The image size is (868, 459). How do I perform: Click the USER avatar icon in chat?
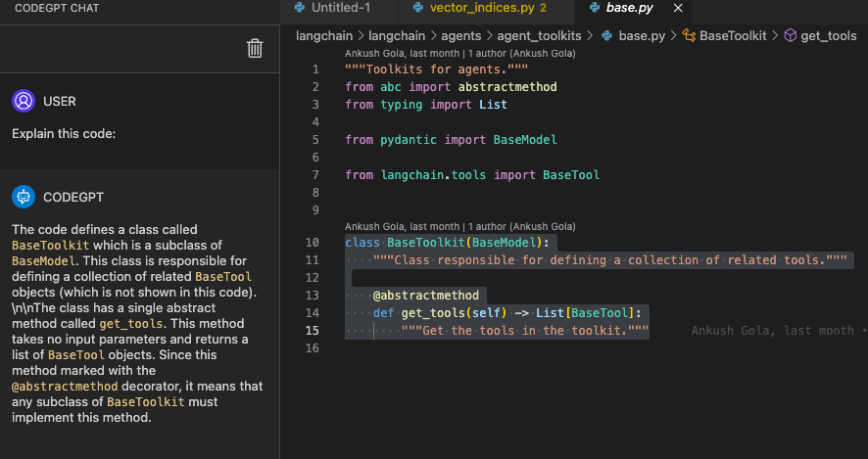pos(24,101)
